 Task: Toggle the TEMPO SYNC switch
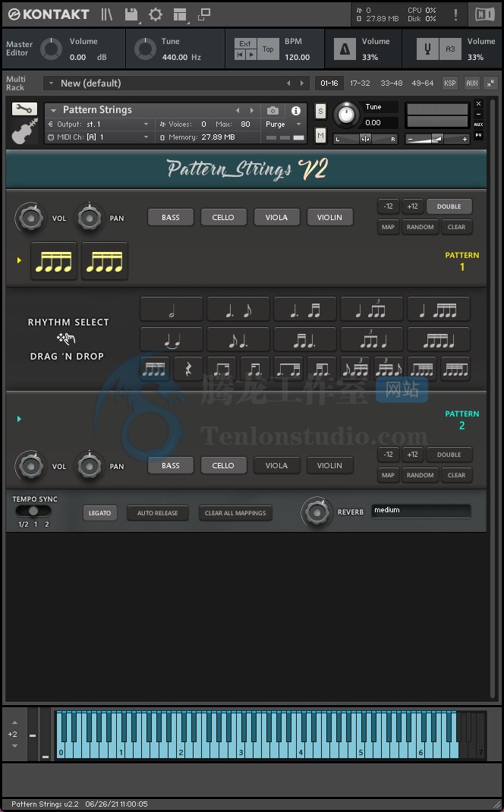click(33, 511)
